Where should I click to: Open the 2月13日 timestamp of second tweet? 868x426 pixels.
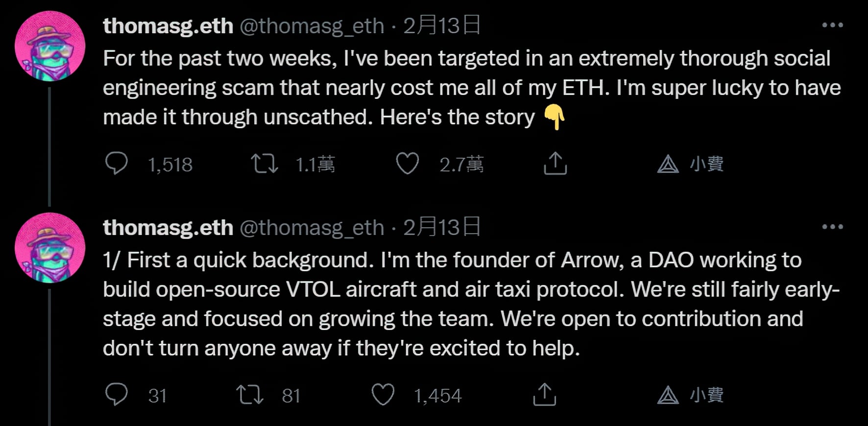441,227
